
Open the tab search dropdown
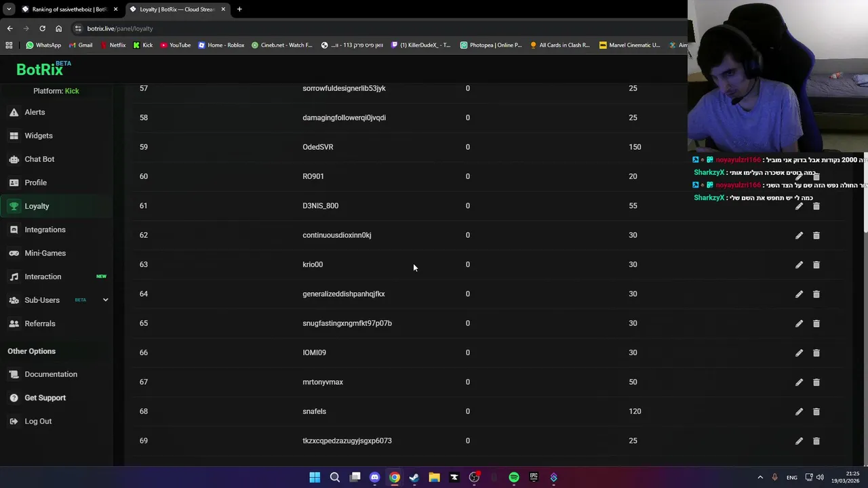[8, 9]
